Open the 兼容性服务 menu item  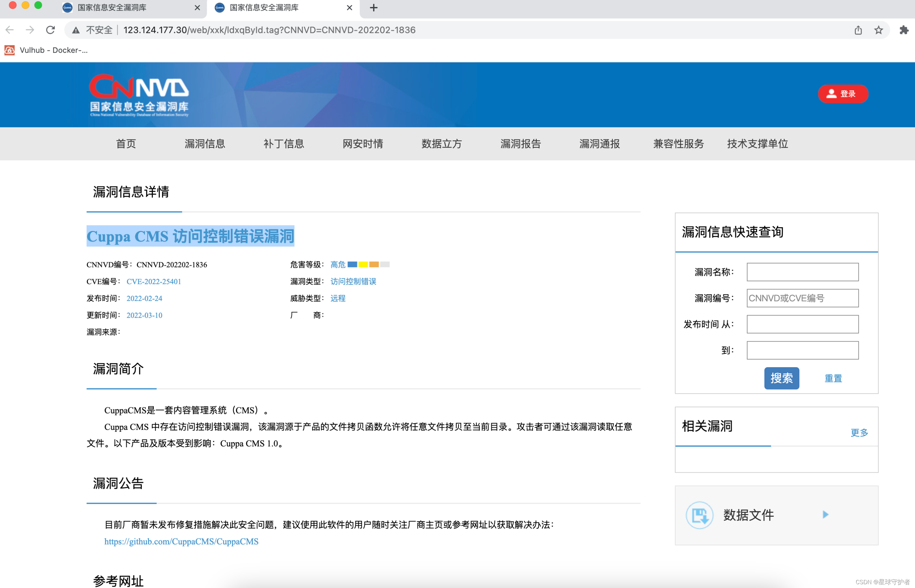coord(678,144)
